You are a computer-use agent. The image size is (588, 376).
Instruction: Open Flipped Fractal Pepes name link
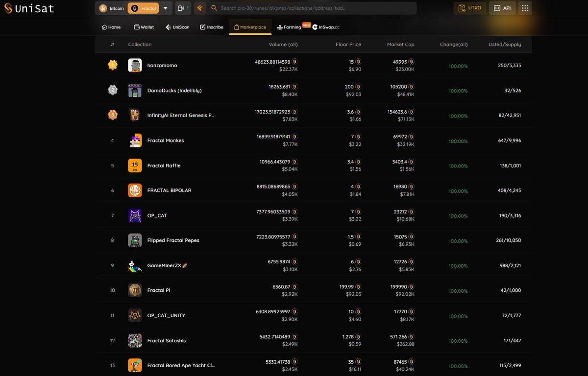(173, 240)
